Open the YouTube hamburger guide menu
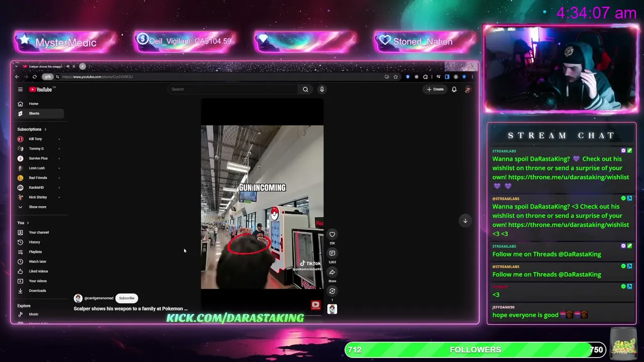 pos(20,89)
